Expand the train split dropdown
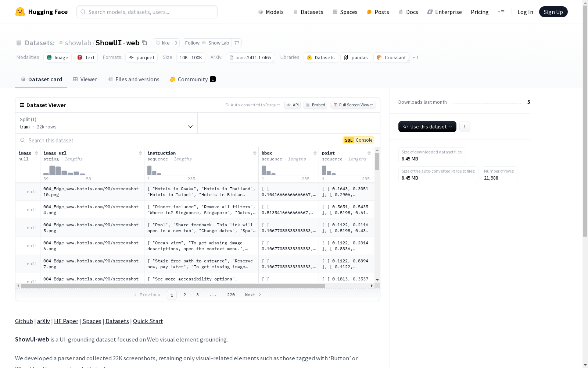The height and width of the screenshot is (368, 588). coord(107,123)
